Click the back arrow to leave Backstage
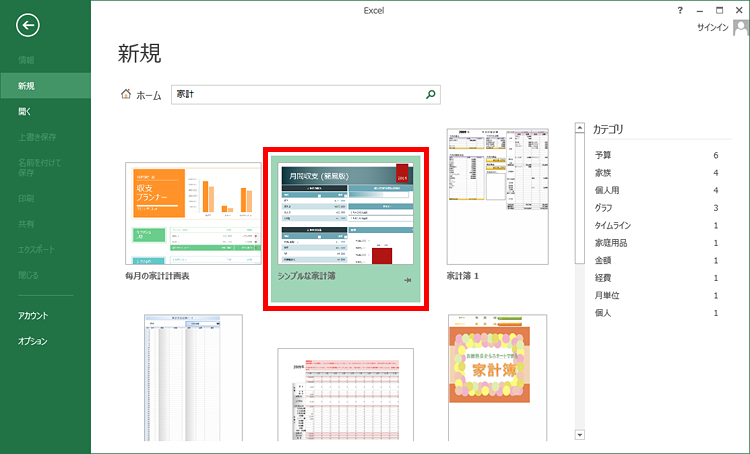This screenshot has height=454, width=750. (x=33, y=28)
